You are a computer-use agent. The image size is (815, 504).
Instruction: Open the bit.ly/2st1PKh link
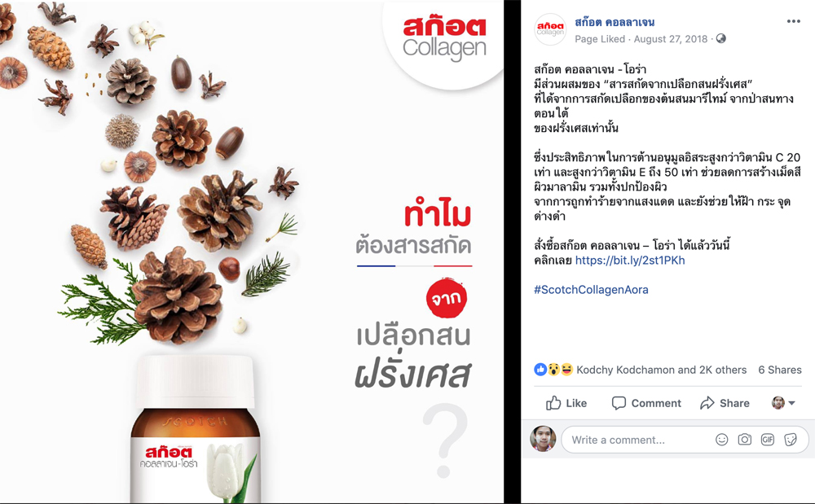pyautogui.click(x=630, y=261)
